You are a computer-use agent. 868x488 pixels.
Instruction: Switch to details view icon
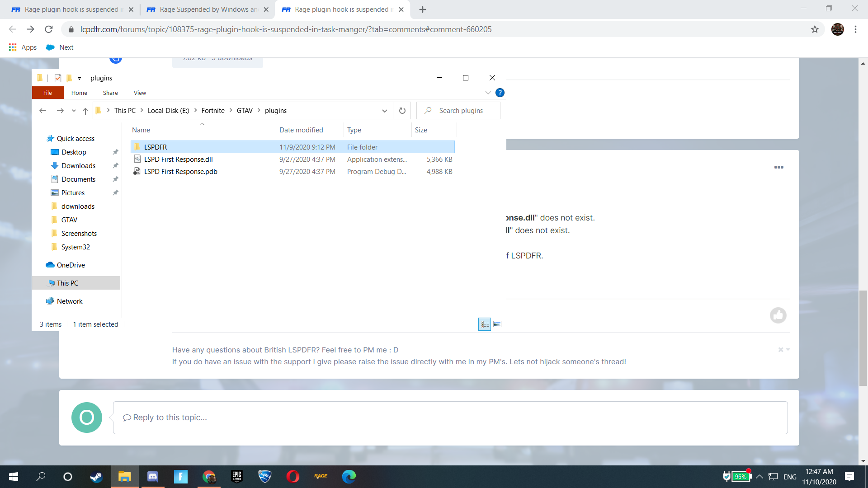pyautogui.click(x=485, y=324)
